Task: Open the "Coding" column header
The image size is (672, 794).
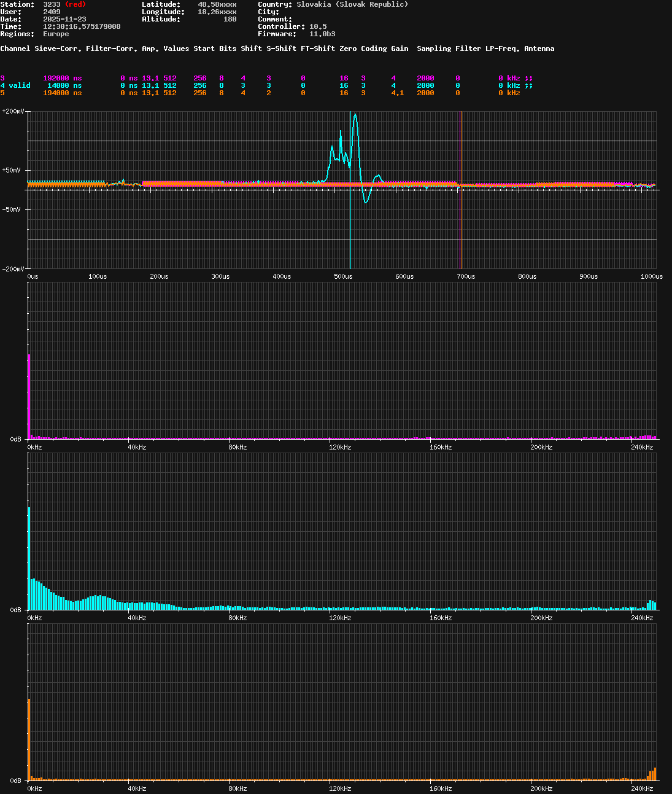Action: coord(375,48)
